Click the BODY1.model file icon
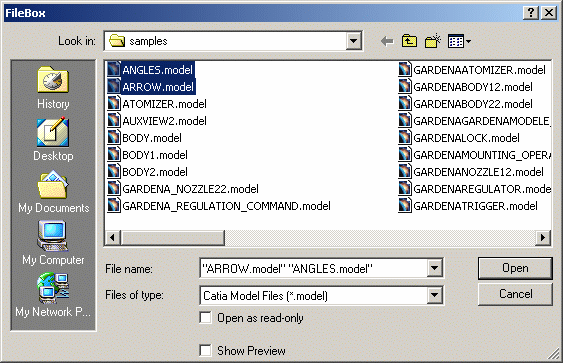This screenshot has width=563, height=363. point(113,155)
